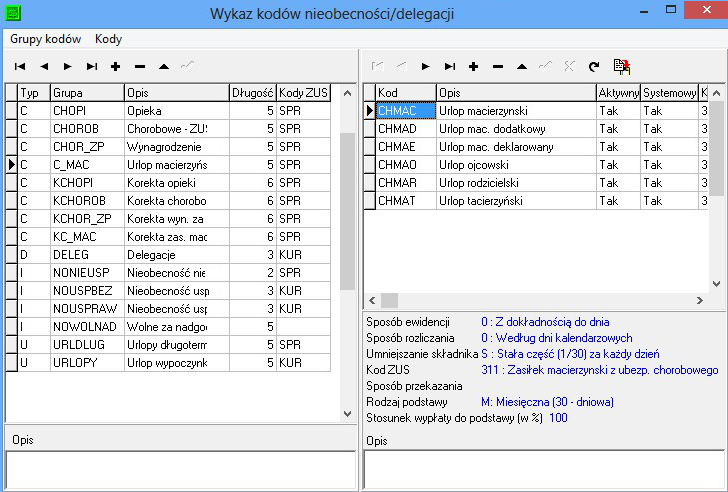The height and width of the screenshot is (492, 728).
Task: Click the copy codes icon in the codes toolbar
Action: click(622, 66)
